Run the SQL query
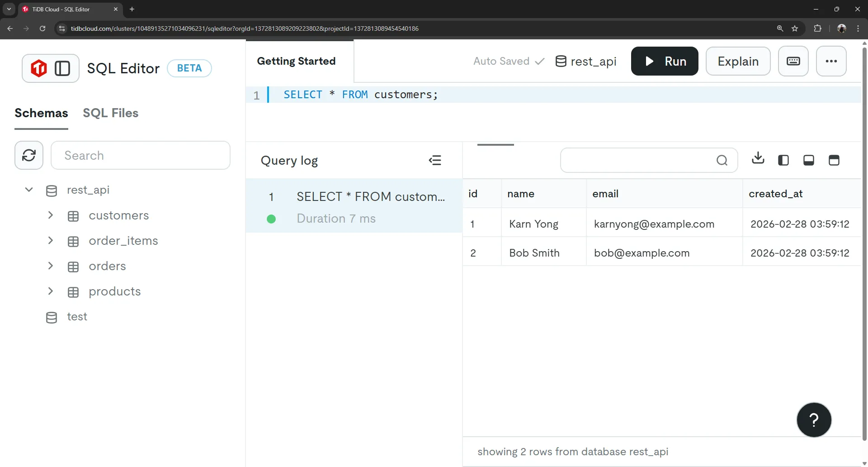This screenshot has height=467, width=868. pos(665,61)
